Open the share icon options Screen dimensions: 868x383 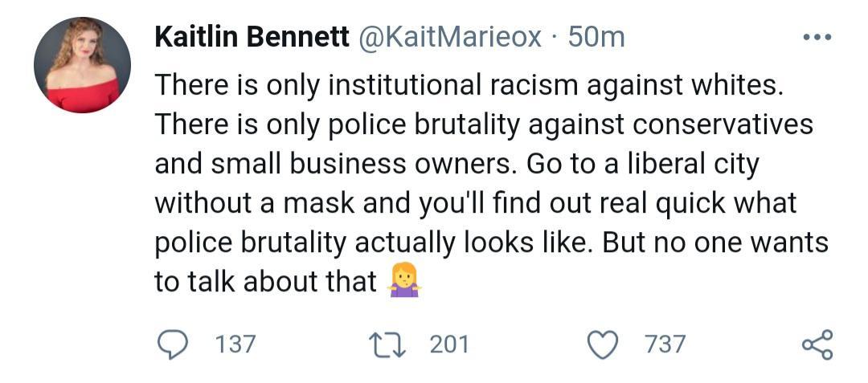pos(817,344)
